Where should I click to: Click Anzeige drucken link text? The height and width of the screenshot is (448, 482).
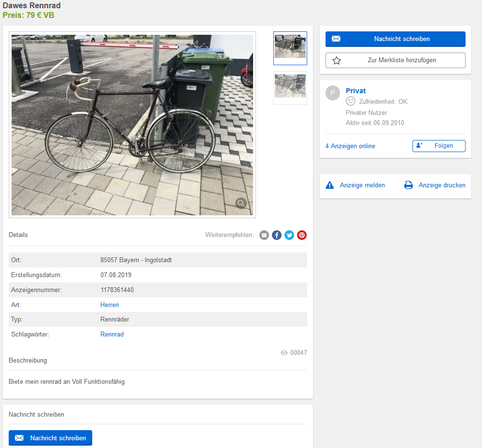click(442, 185)
